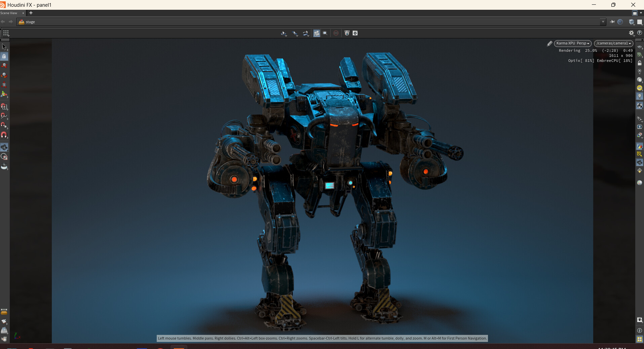Image resolution: width=644 pixels, height=349 pixels.
Task: Toggle the pin pane button
Action: pos(612,22)
